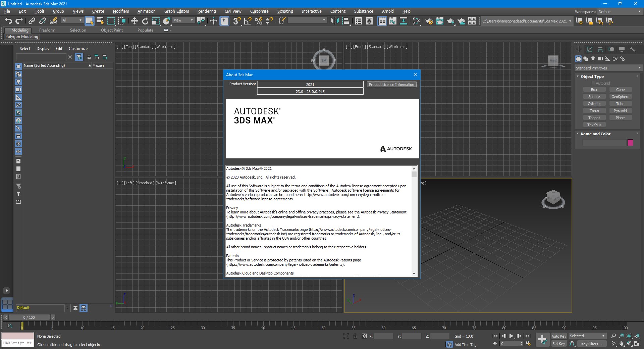
Task: Close the About 3ds Max dialog
Action: tap(415, 74)
